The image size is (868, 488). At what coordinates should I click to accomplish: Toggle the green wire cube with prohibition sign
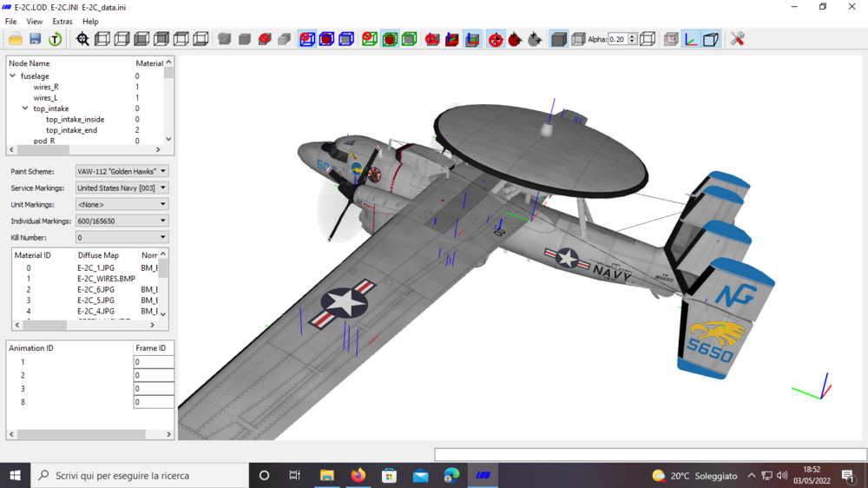click(370, 39)
